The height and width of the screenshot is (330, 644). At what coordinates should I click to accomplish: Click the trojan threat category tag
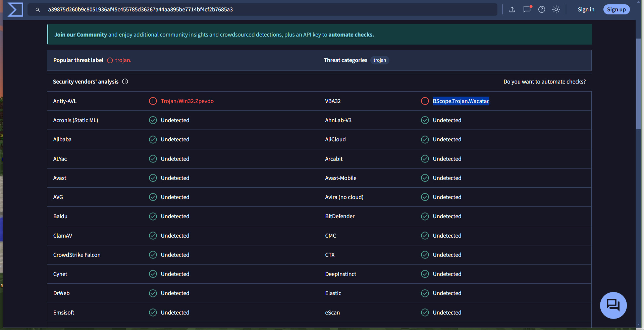[379, 60]
